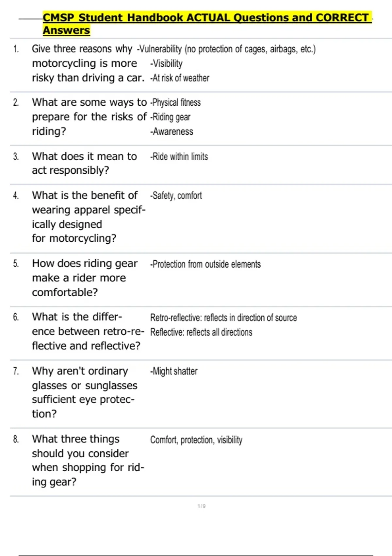Screen dimensions: 392x556
Task: Click the Might shatter answer
Action: 173,371
